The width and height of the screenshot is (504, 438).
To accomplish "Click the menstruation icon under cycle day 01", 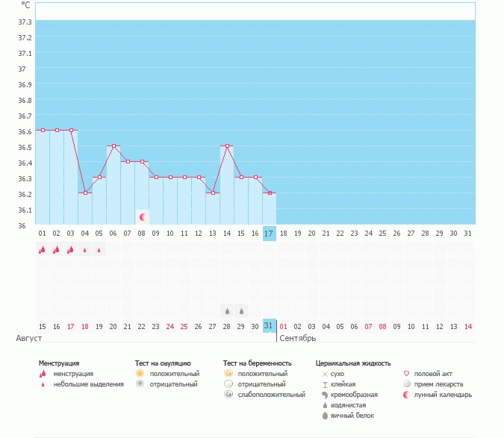I will pyautogui.click(x=43, y=250).
